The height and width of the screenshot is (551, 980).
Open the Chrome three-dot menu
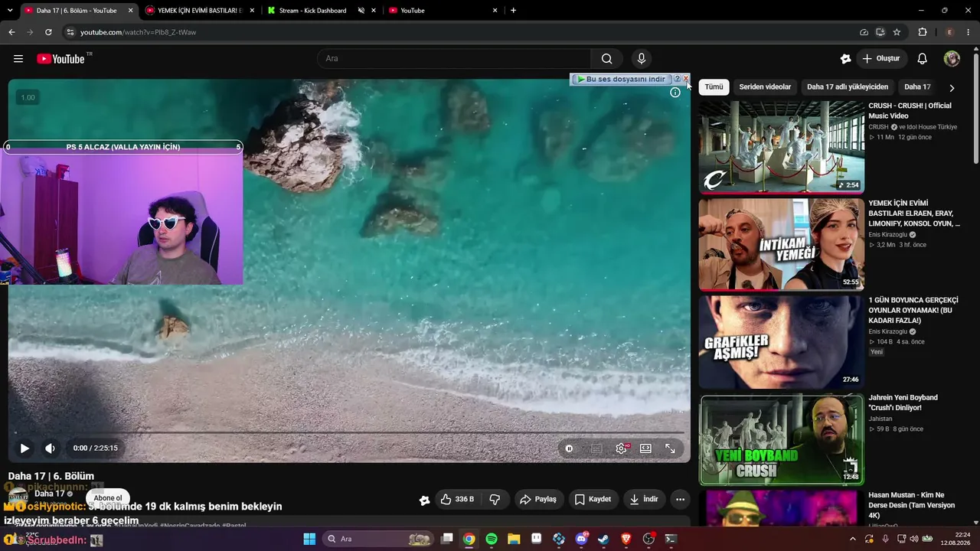pos(970,32)
